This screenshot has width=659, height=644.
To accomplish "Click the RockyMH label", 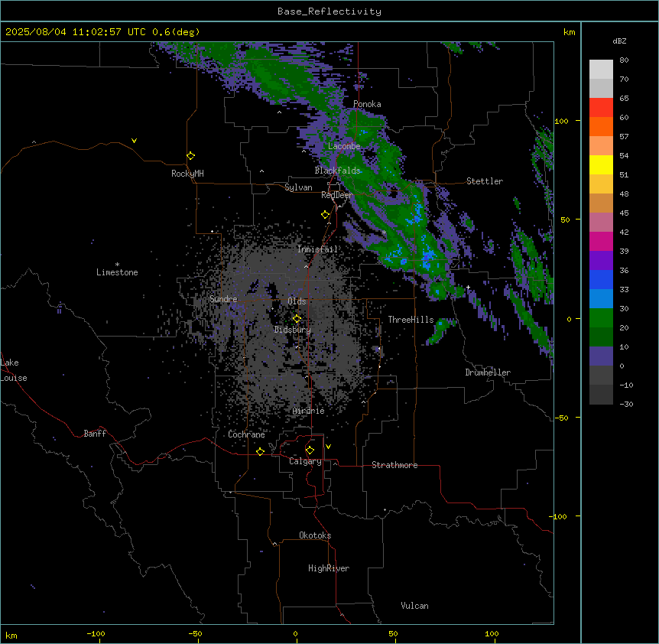I will [x=187, y=174].
